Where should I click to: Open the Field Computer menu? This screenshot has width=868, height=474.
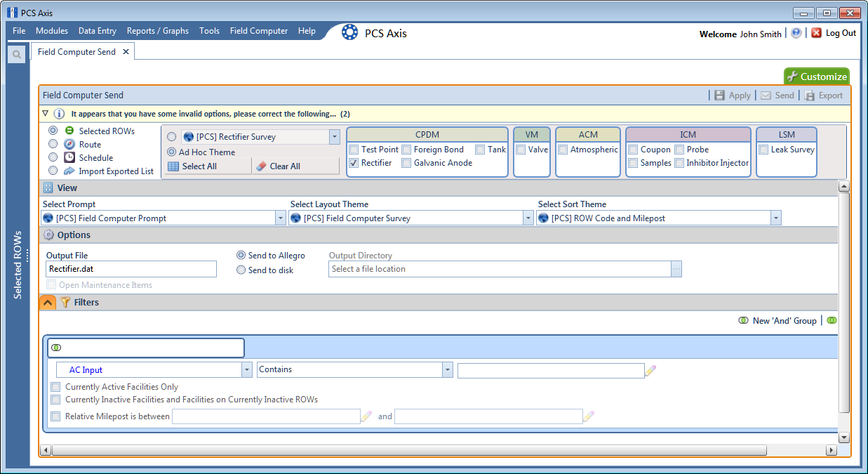pos(259,31)
